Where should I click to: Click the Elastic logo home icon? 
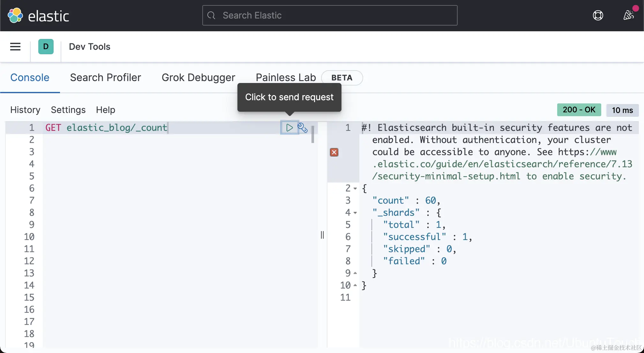(x=15, y=16)
